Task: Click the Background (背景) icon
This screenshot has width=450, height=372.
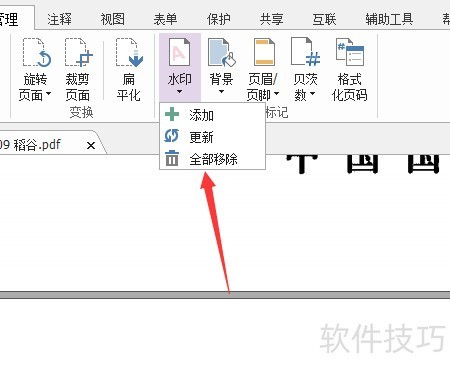Action: (x=221, y=52)
